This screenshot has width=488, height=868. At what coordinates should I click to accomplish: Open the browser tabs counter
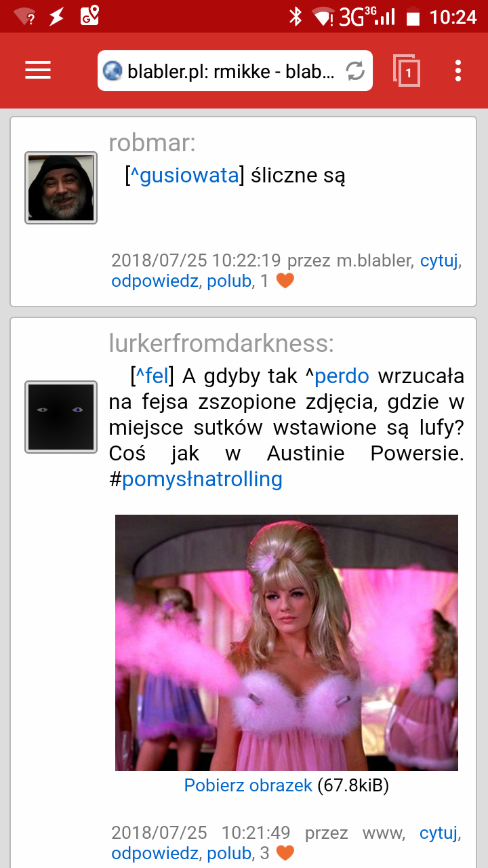[x=407, y=71]
